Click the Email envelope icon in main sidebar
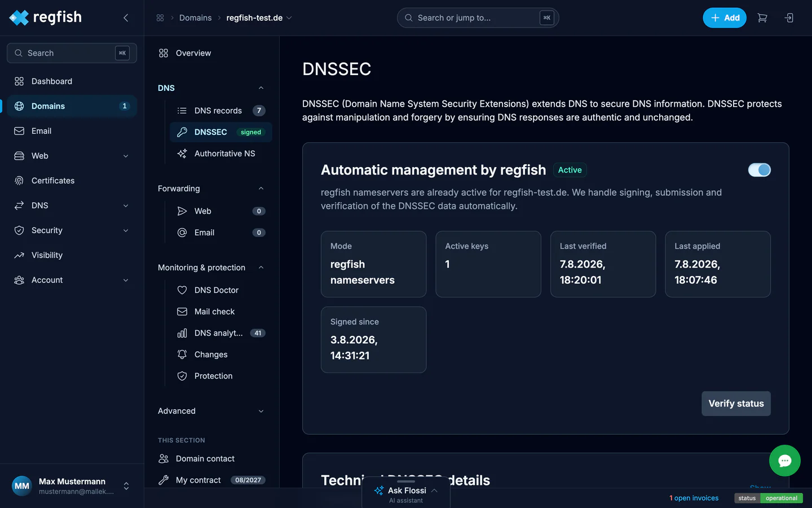This screenshot has width=812, height=508. (x=19, y=131)
